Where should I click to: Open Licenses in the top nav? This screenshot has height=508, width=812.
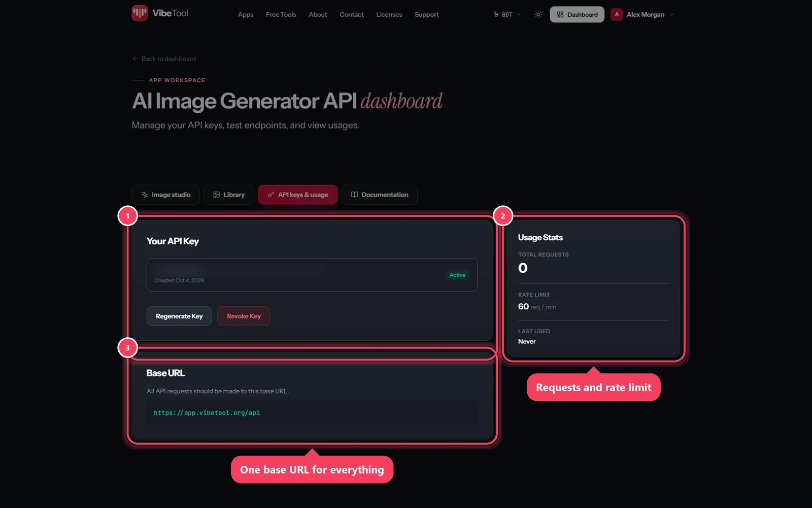pyautogui.click(x=389, y=15)
